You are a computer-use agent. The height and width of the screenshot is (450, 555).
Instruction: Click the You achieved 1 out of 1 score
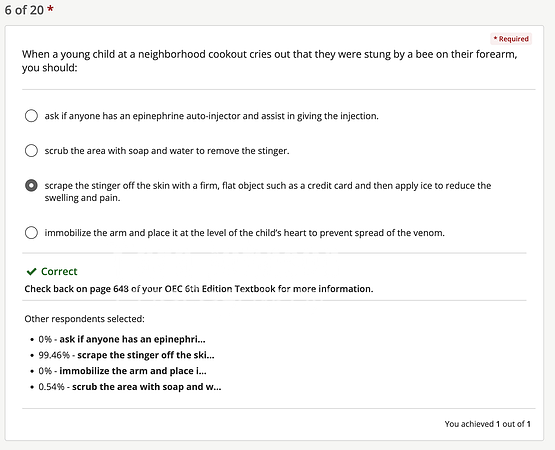click(x=487, y=424)
